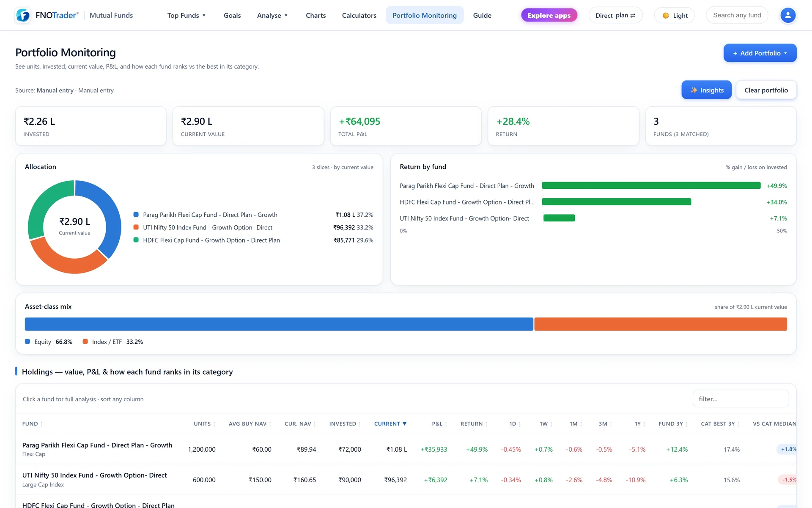Sort by the CUR. NAV column sort icon
This screenshot has height=508, width=812.
pyautogui.click(x=315, y=424)
